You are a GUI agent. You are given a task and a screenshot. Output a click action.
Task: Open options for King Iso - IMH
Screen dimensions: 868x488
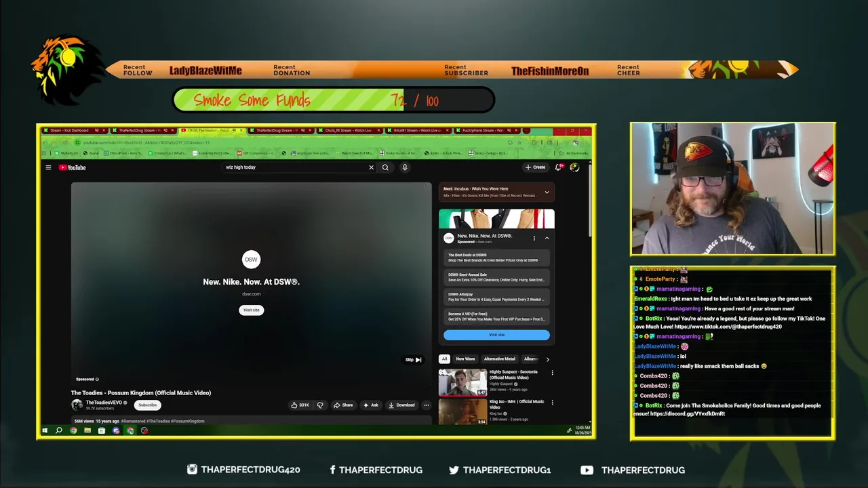(x=552, y=403)
